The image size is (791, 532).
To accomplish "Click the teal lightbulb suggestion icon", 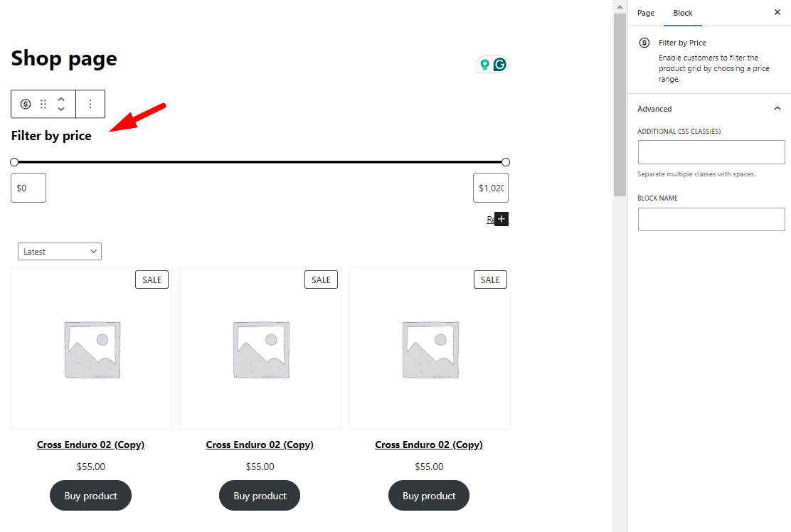I will (x=484, y=63).
